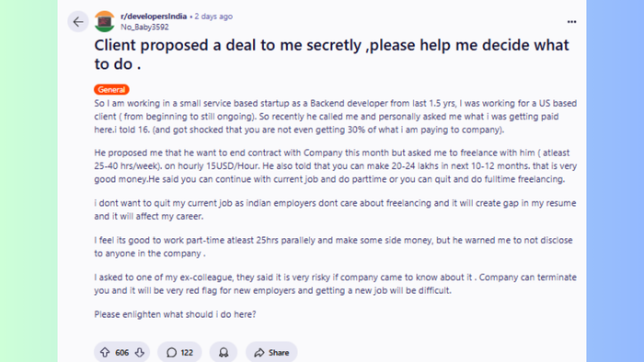Viewport: 644px width, 362px height.
Task: Upvote the post
Action: click(x=105, y=352)
